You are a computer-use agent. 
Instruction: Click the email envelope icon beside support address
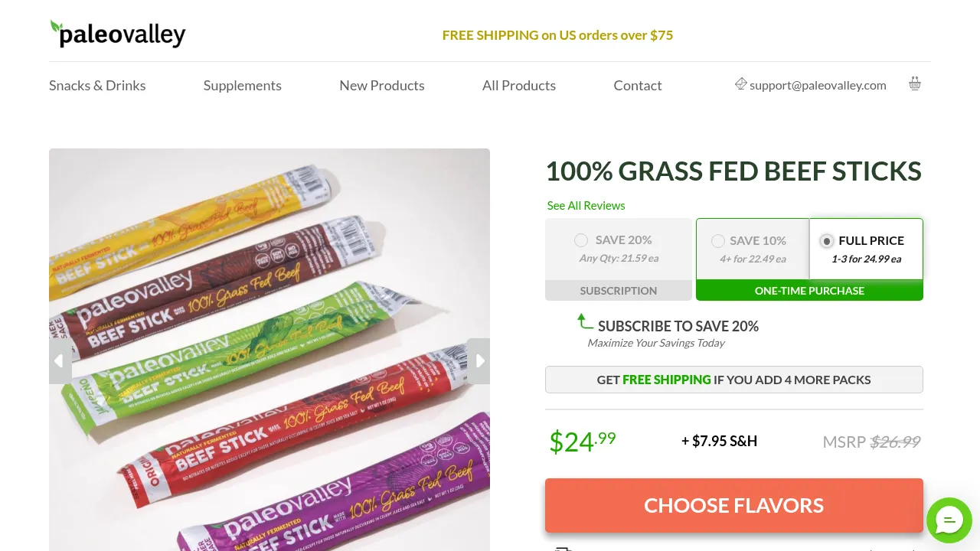pos(740,84)
